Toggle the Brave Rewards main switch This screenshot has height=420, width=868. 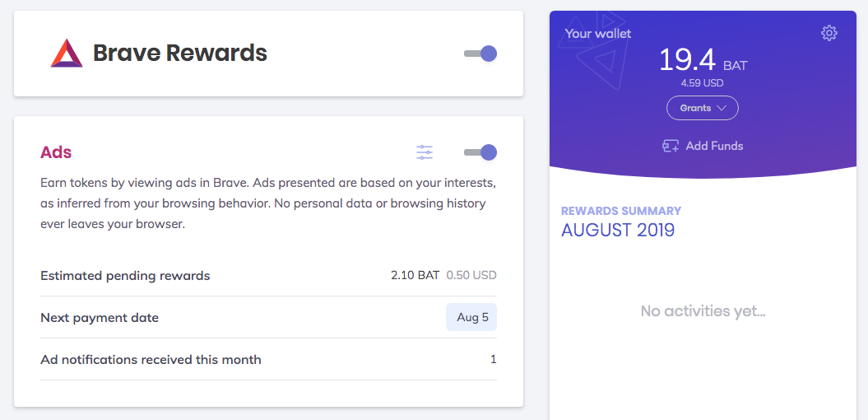[x=480, y=54]
